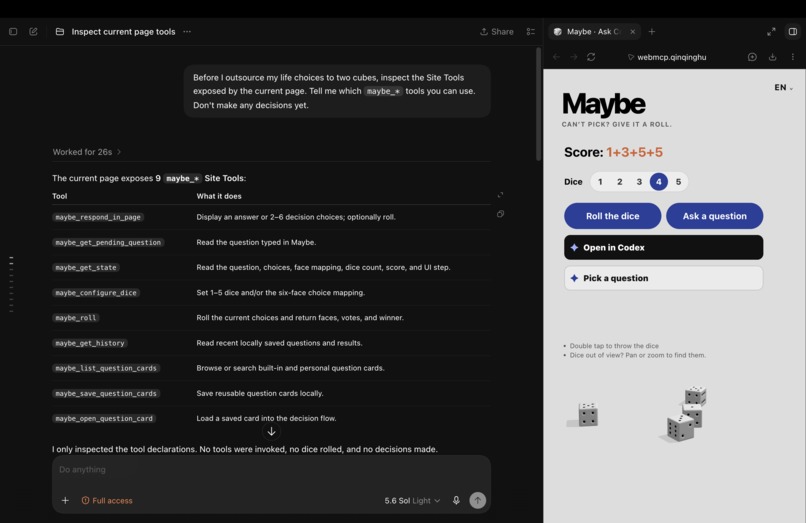This screenshot has height=523, width=806.
Task: Click the maybe_respond_in_page tool name
Action: pyautogui.click(x=98, y=217)
